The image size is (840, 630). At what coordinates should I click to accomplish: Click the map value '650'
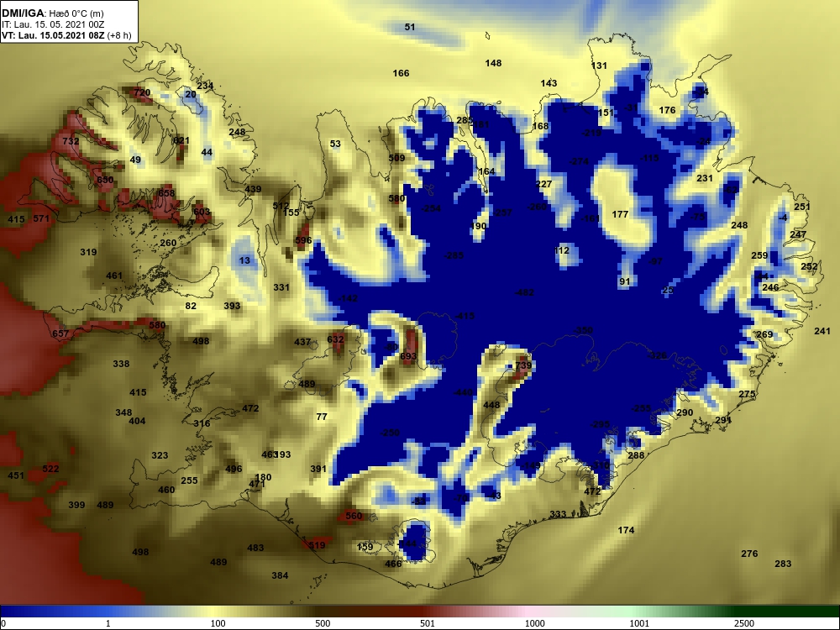(x=105, y=180)
